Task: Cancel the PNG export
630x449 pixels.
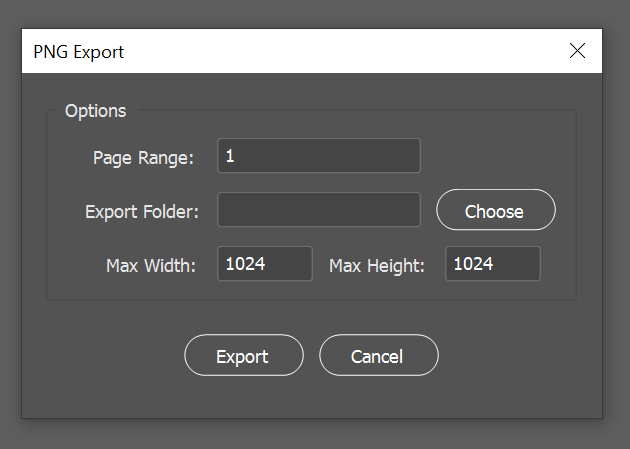Action: coord(378,355)
